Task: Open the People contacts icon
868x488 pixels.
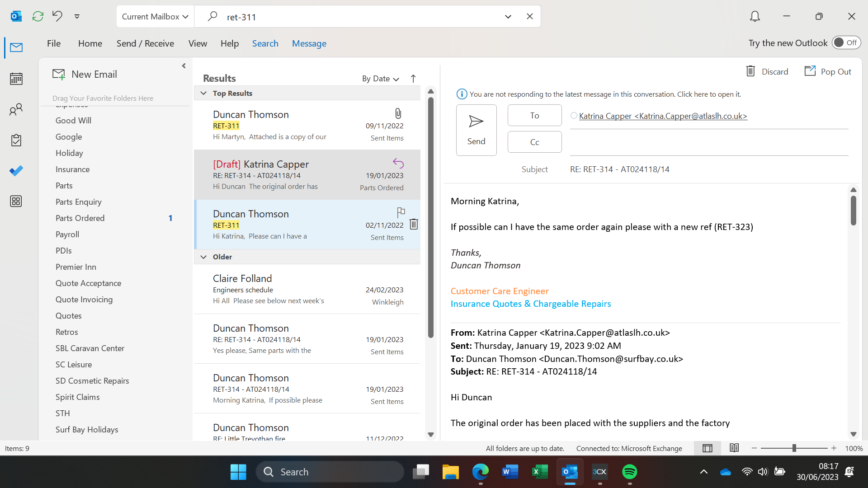Action: pyautogui.click(x=16, y=109)
